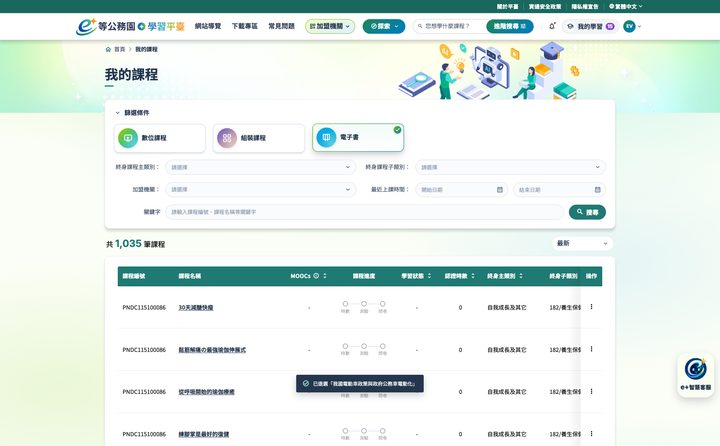Open 網站導覽 in the nav bar

pyautogui.click(x=208, y=26)
